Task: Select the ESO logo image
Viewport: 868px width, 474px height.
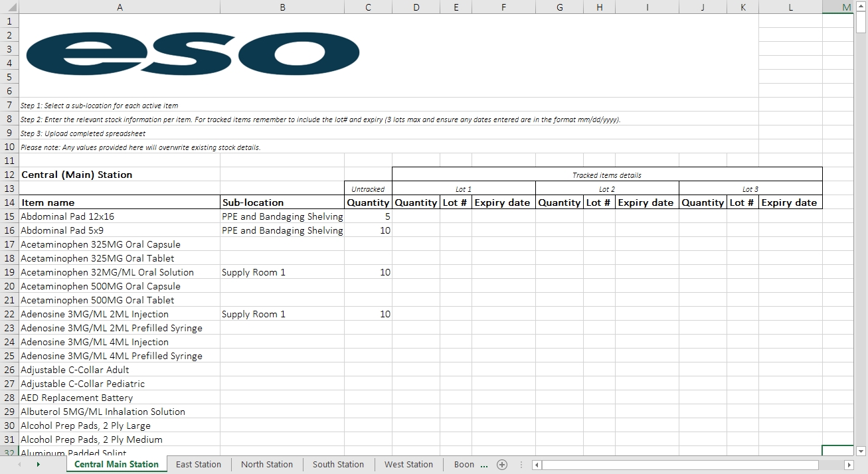Action: click(193, 54)
